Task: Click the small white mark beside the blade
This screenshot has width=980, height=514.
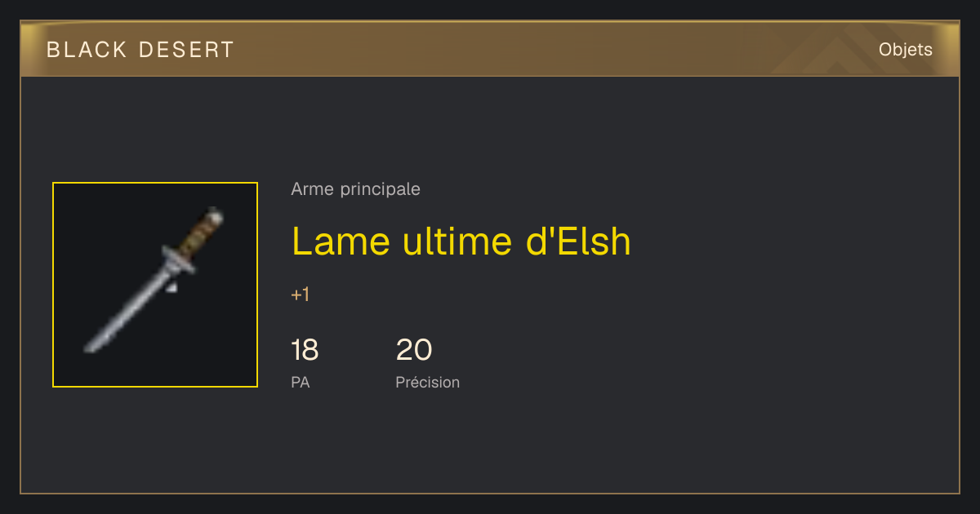Action: [171, 286]
